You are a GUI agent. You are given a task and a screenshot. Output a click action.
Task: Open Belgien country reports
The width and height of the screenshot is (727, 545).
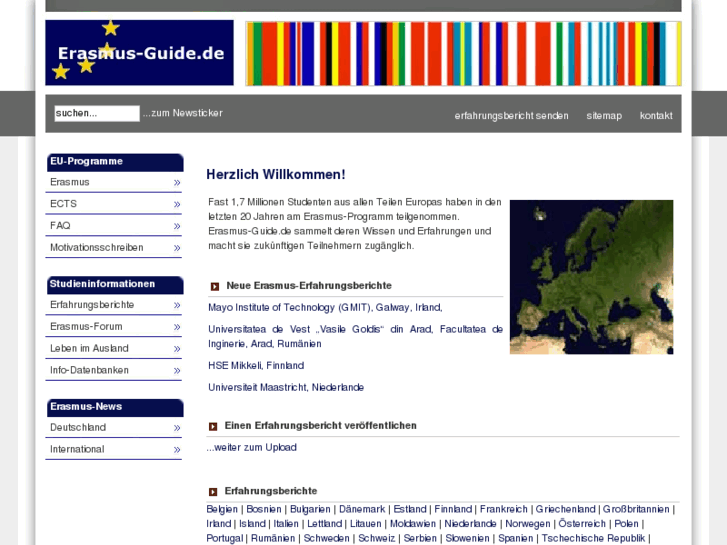point(222,509)
